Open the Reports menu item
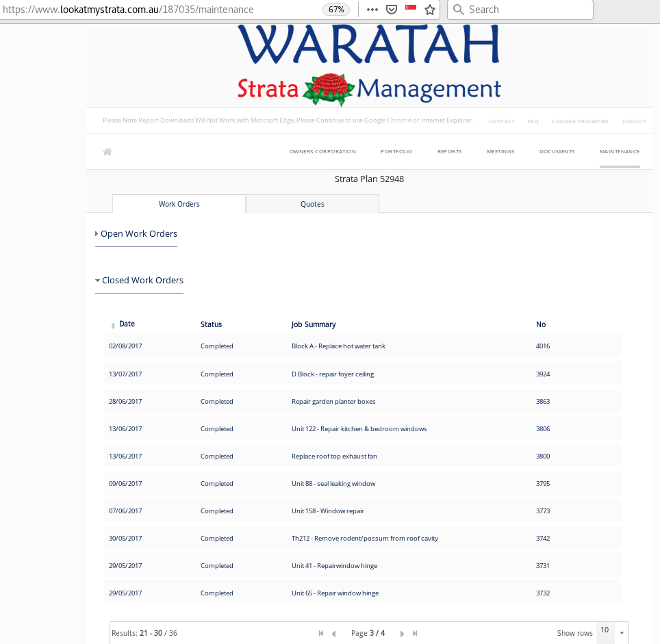Image resolution: width=660 pixels, height=644 pixels. tap(449, 152)
